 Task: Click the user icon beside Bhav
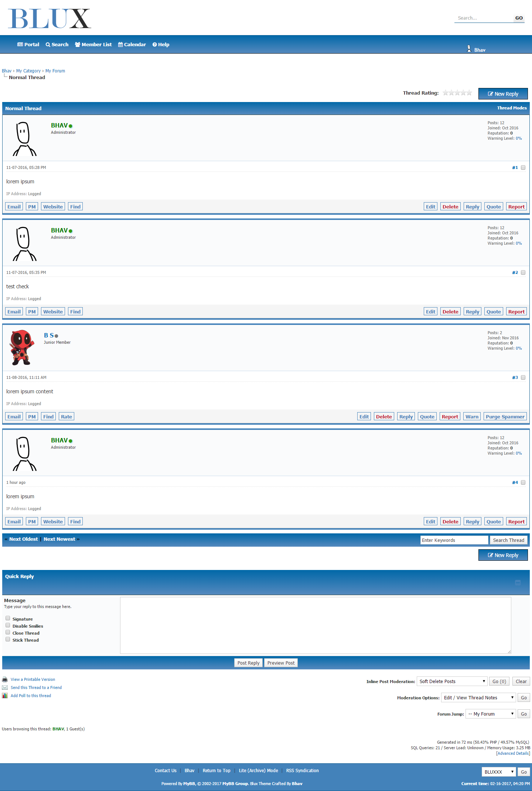[469, 48]
